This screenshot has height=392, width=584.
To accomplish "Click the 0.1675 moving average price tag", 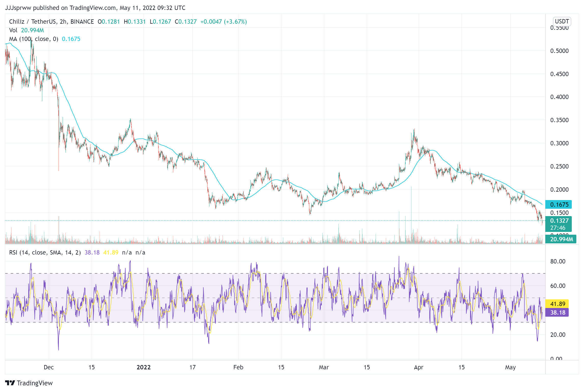I will 559,204.
